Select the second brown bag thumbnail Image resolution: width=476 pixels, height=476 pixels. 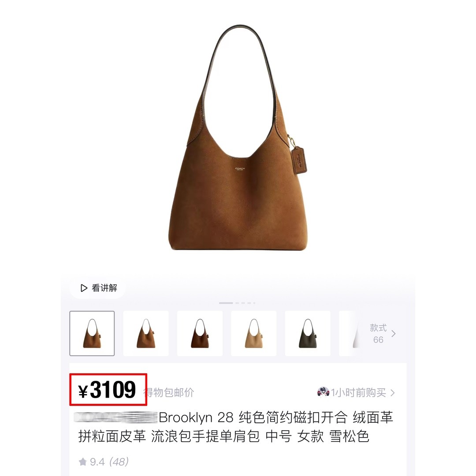146,333
